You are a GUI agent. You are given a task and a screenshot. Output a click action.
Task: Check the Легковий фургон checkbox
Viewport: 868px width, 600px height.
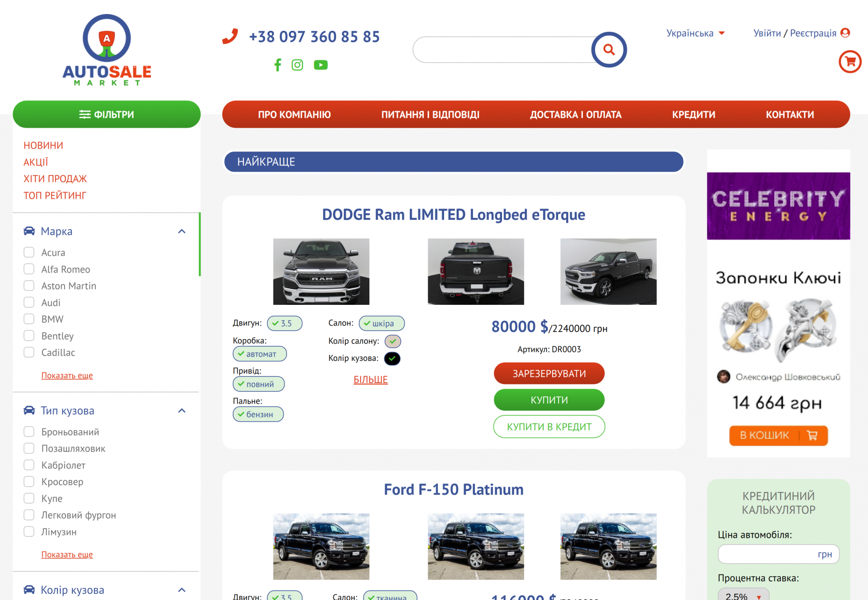29,515
